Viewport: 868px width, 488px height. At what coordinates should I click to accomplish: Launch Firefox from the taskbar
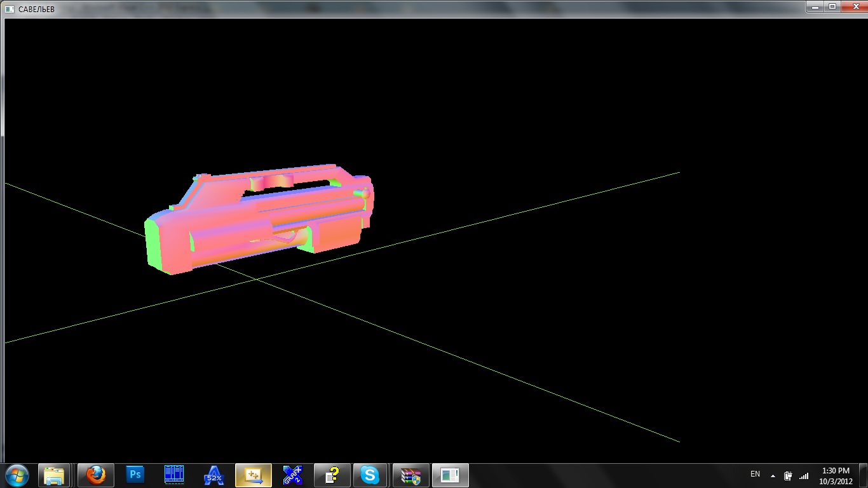coord(96,475)
